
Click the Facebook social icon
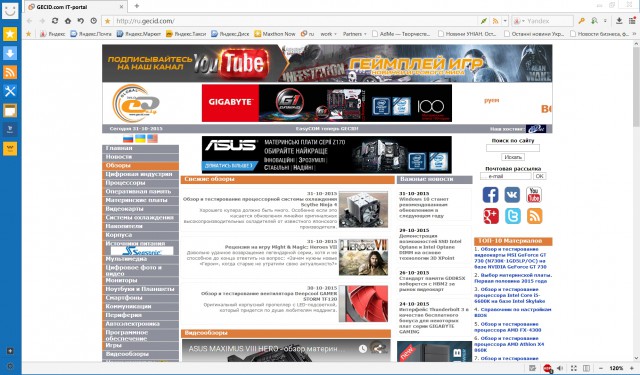[x=490, y=195]
